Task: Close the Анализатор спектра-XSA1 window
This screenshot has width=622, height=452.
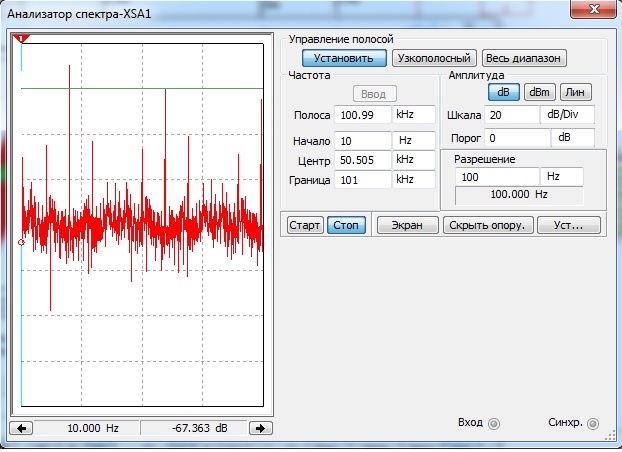Action: [593, 10]
